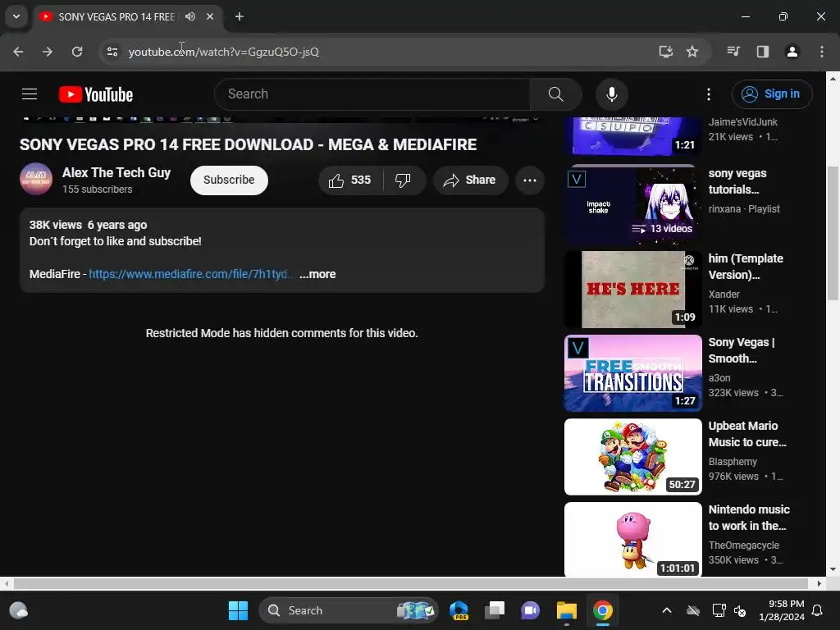Click 'him (Template Version)...' title

pos(746,267)
